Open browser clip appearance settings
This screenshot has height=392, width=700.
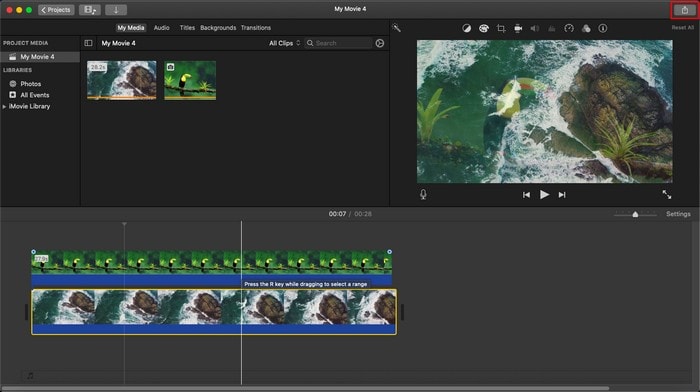pyautogui.click(x=379, y=43)
